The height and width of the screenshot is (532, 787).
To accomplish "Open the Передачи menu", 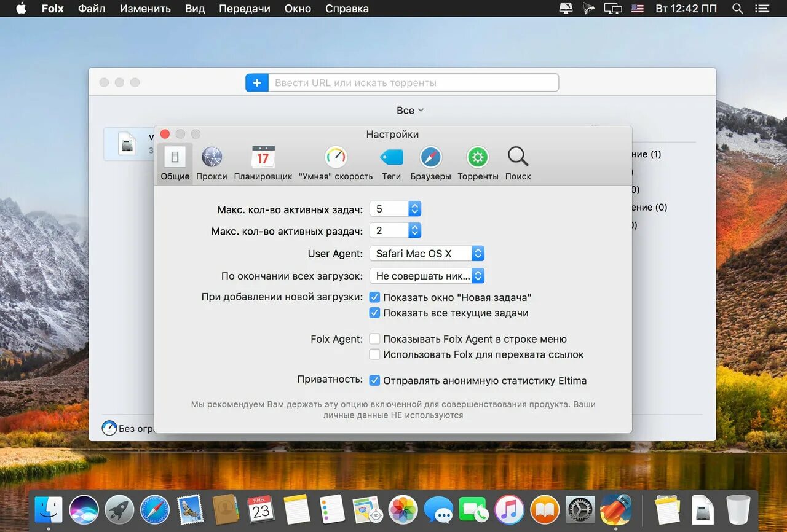I will point(245,9).
